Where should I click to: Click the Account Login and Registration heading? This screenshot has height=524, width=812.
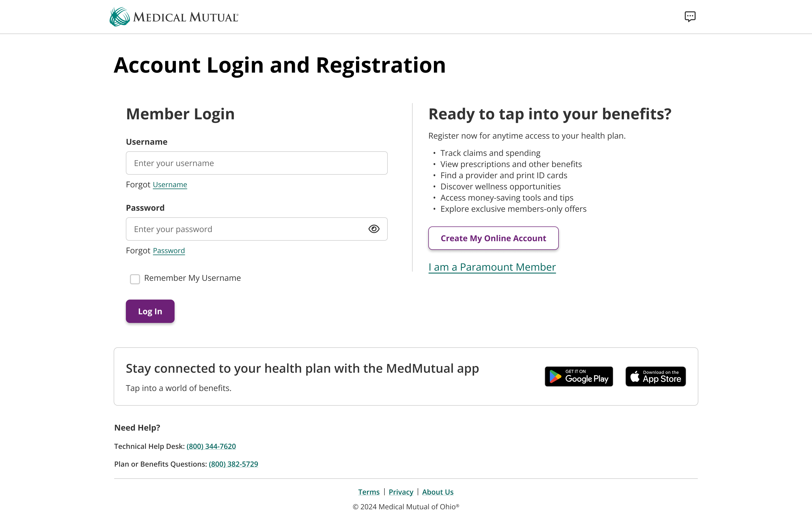tap(280, 65)
